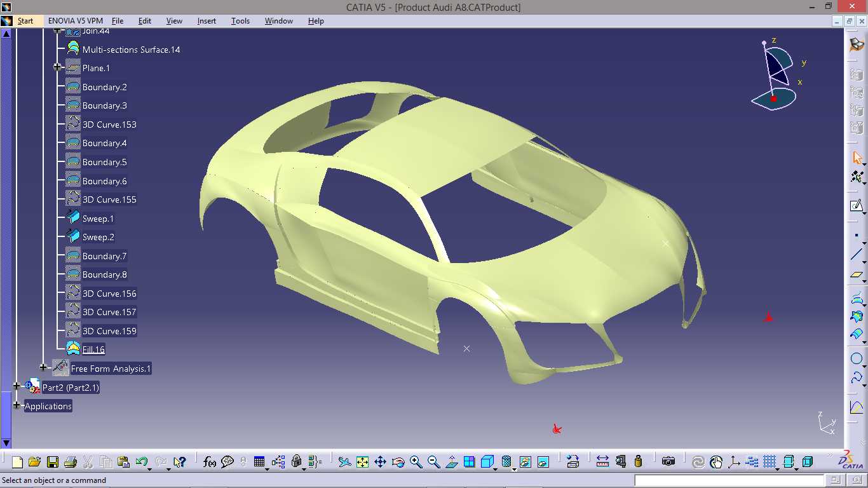
Task: Activate the Fly mode airplane icon
Action: click(344, 462)
